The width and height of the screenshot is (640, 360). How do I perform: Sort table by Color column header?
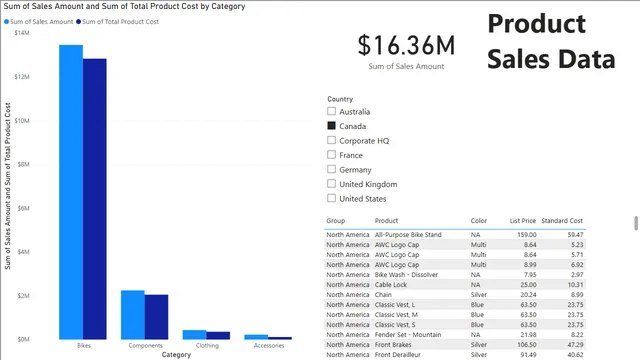pos(478,221)
